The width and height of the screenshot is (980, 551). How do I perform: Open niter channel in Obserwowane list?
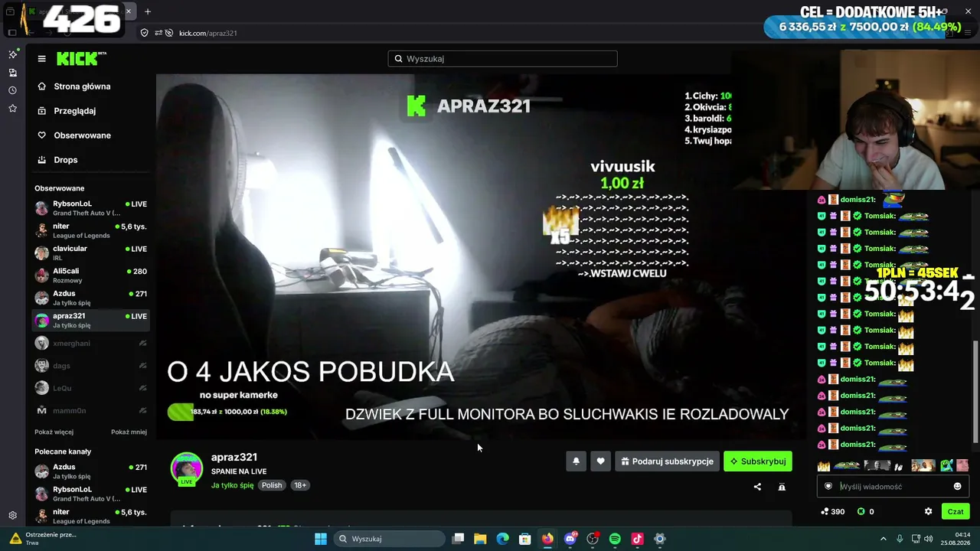pos(90,230)
